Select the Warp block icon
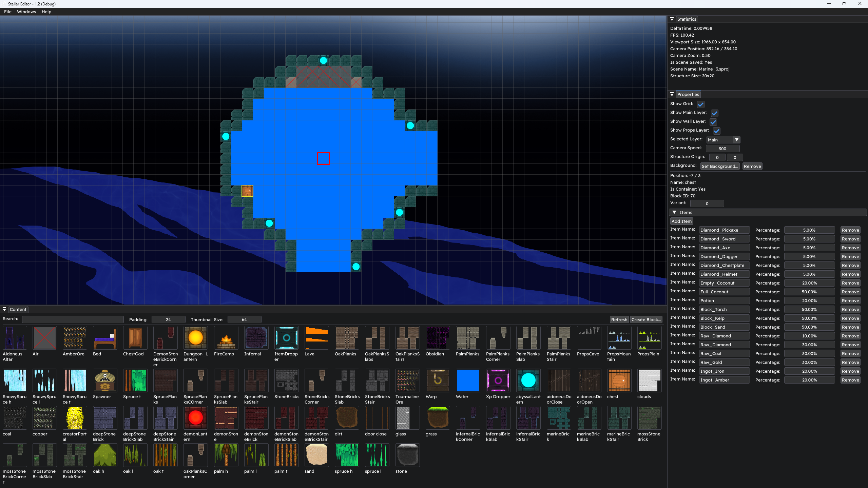This screenshot has width=868, height=488. (438, 380)
